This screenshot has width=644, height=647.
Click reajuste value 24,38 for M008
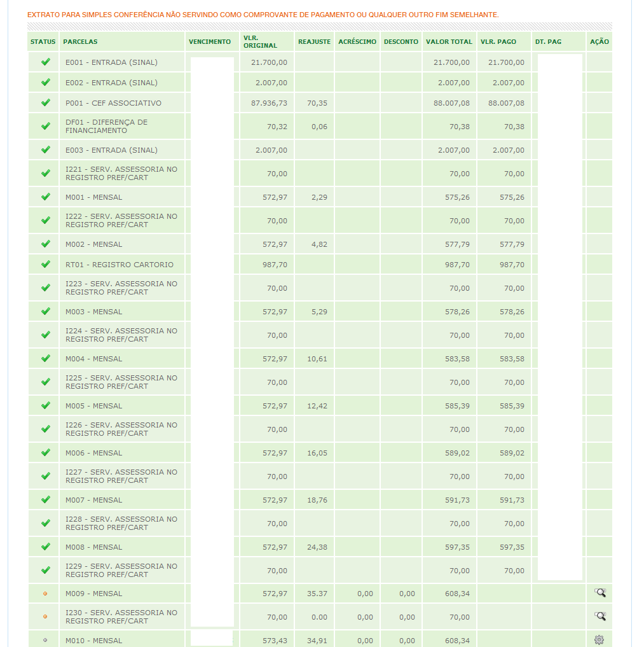click(317, 547)
